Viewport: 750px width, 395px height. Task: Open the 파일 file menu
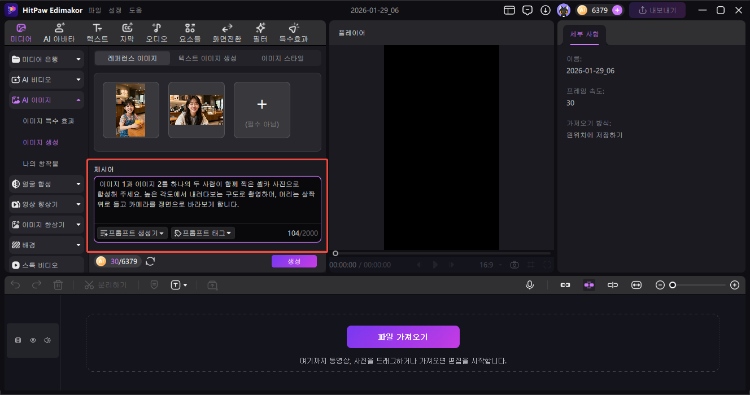point(95,10)
